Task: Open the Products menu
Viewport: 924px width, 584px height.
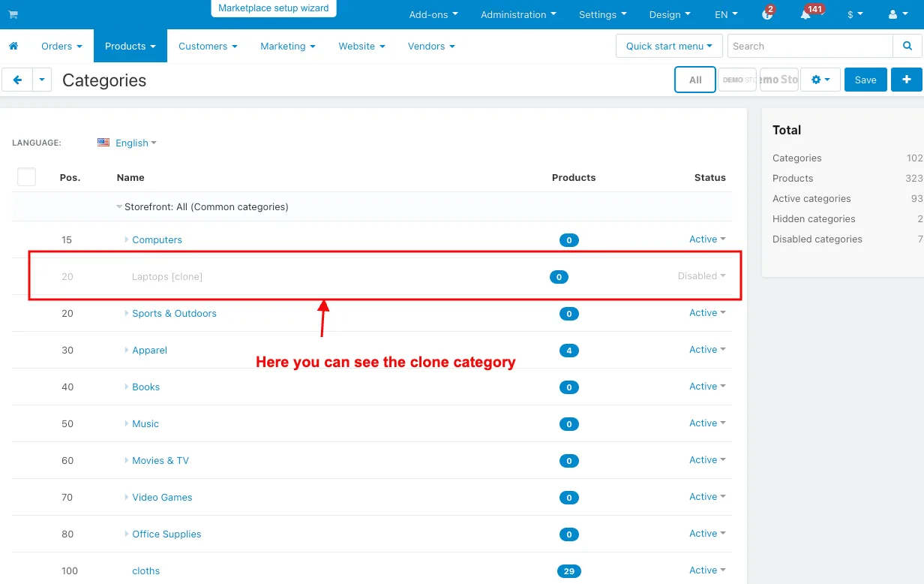Action: (x=130, y=46)
